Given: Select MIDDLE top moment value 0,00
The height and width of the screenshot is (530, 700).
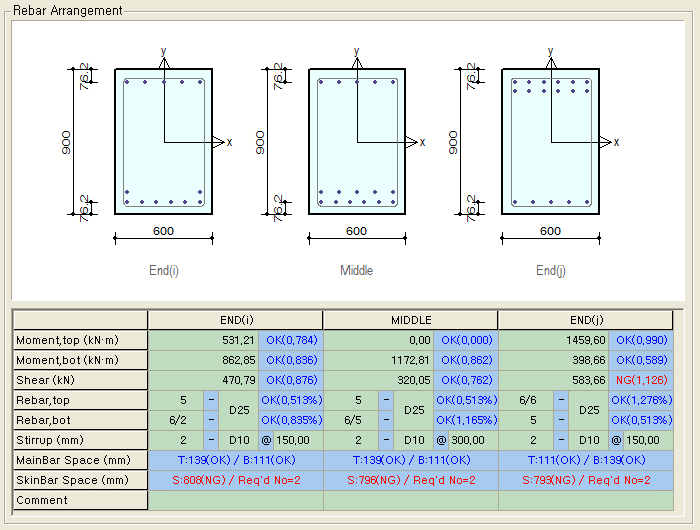Looking at the screenshot, I should (x=379, y=340).
